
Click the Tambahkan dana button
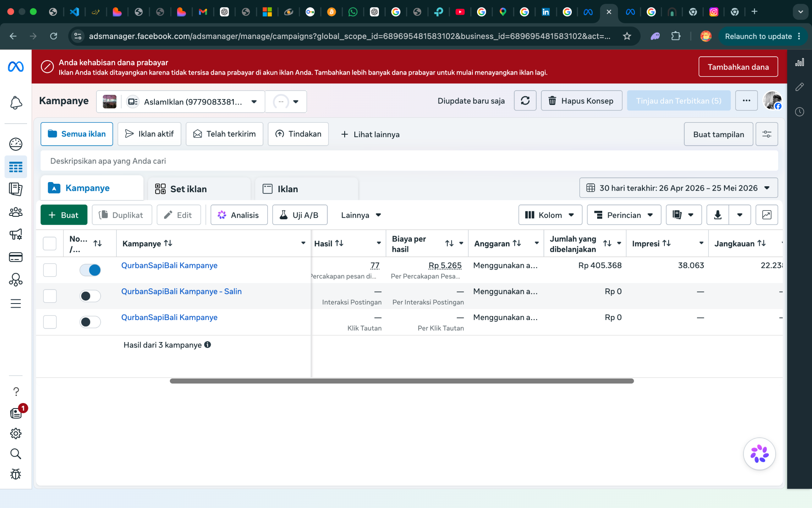click(738, 67)
